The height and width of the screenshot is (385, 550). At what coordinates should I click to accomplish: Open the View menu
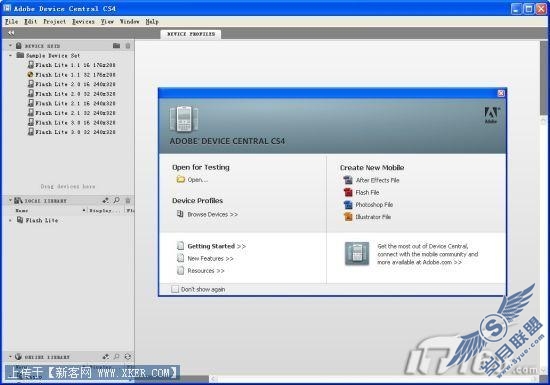(x=107, y=21)
